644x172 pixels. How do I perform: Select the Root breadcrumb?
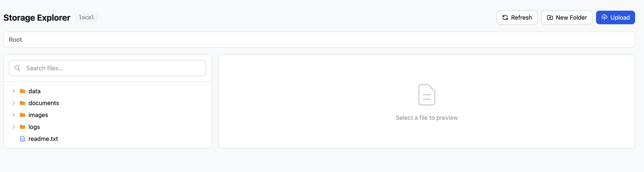click(x=16, y=40)
